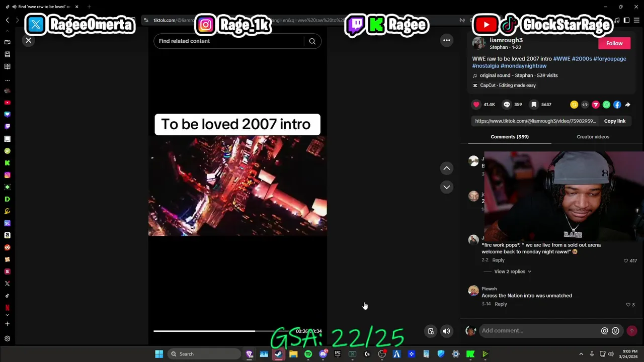644x362 pixels.
Task: Open browser sidebar settings gear
Action: 7,339
